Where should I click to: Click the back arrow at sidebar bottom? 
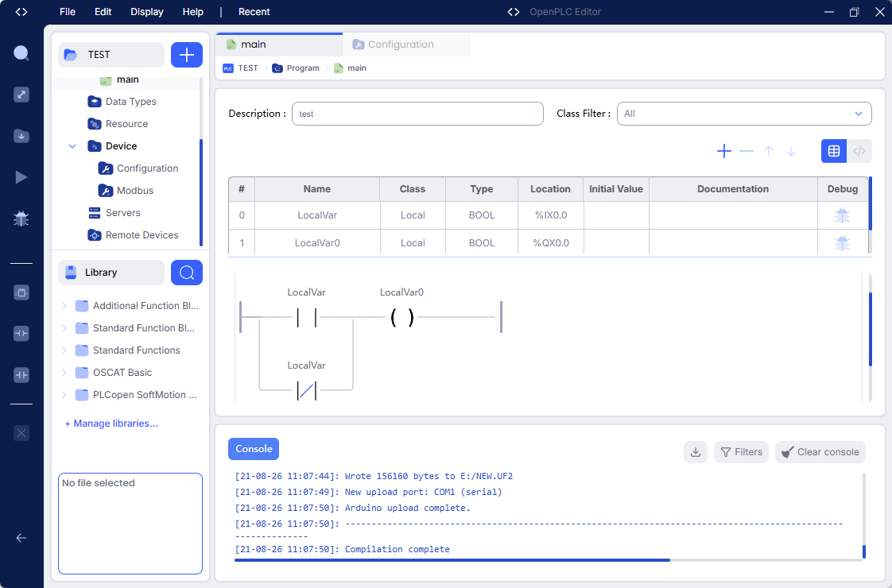(21, 538)
